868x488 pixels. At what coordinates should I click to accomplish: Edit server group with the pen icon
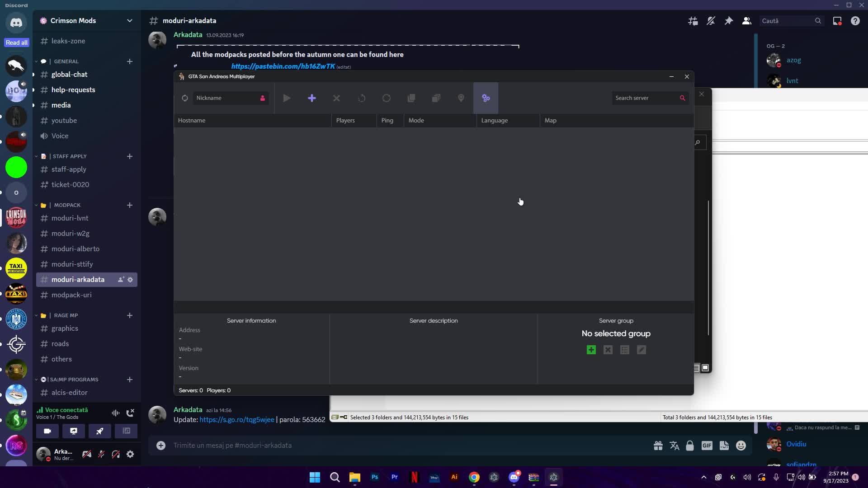click(x=642, y=349)
